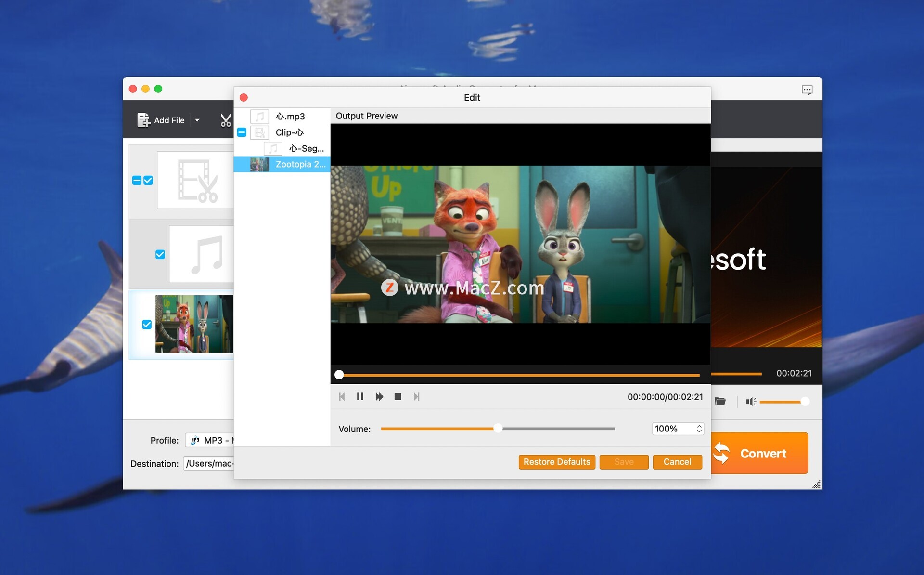924x575 pixels.
Task: Click the main window volume slider knob
Action: tap(805, 401)
